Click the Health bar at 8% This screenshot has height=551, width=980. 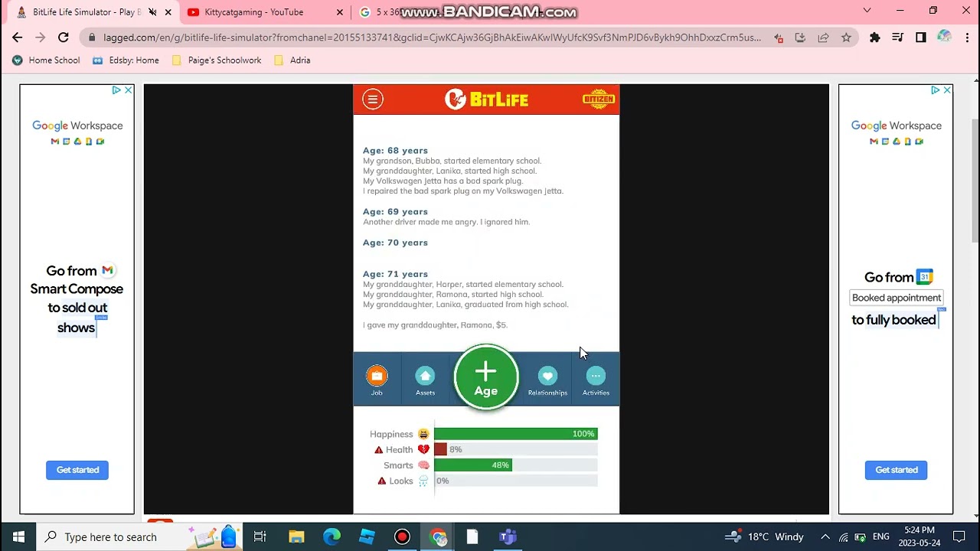[515, 449]
